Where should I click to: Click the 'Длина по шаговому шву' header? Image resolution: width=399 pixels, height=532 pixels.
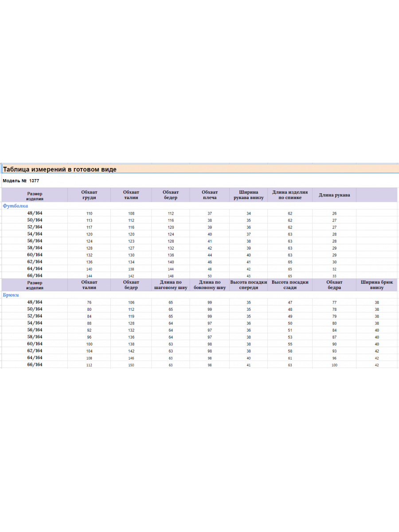click(x=171, y=285)
